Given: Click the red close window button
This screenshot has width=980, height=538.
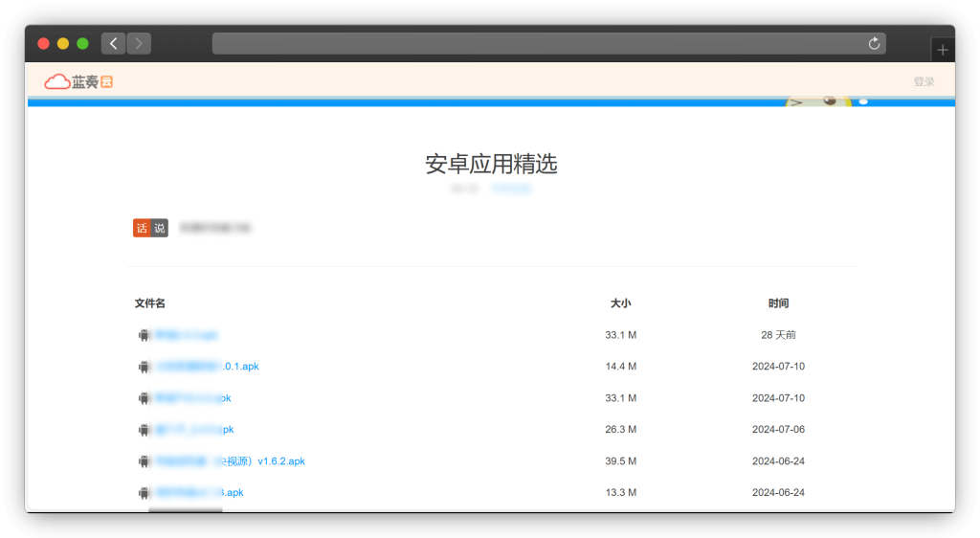Looking at the screenshot, I should [44, 44].
